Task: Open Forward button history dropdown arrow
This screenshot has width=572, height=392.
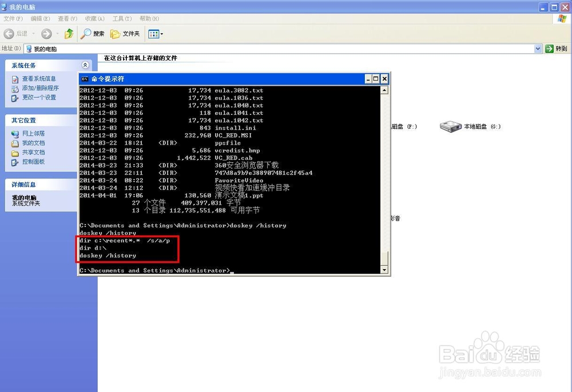Action: (57, 34)
